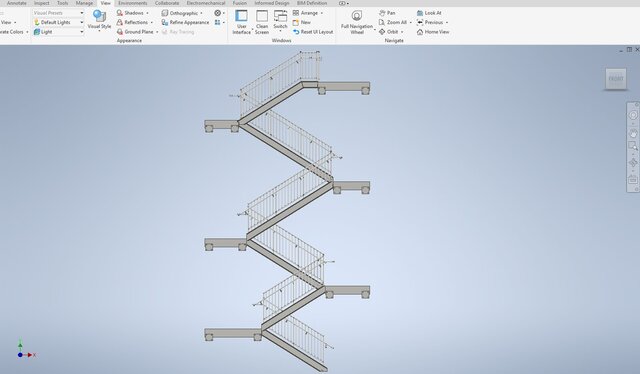
Task: Select the Orbit tool in ribbon
Action: tap(388, 32)
